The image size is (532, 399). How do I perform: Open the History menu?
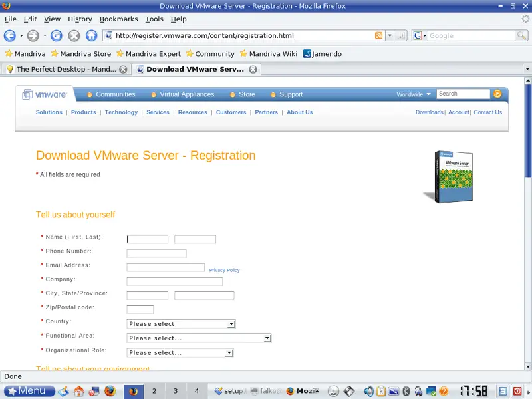(80, 19)
